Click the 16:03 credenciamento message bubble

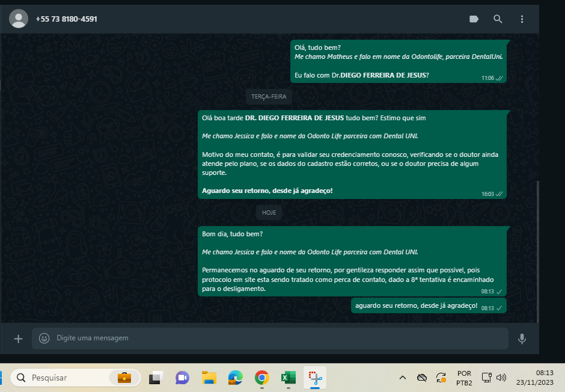click(x=352, y=155)
